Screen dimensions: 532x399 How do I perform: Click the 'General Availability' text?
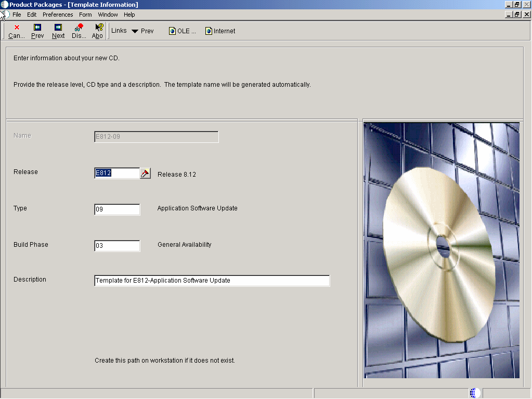pos(184,244)
